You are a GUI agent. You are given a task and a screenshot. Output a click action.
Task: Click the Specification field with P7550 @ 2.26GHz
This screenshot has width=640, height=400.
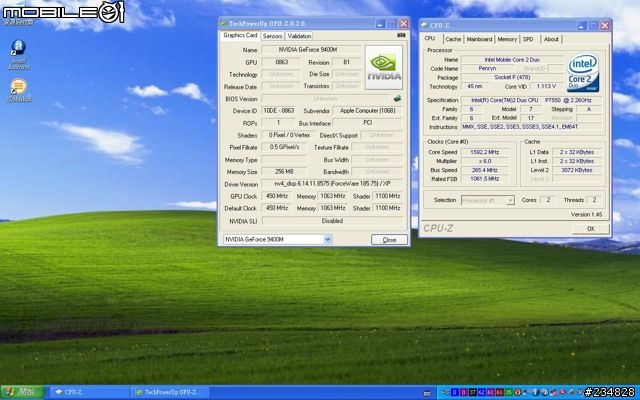click(x=531, y=100)
